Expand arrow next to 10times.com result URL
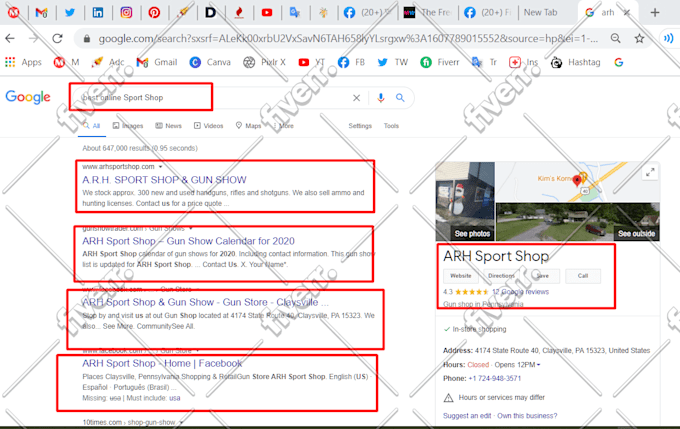This screenshot has width=680, height=429. pos(181,422)
